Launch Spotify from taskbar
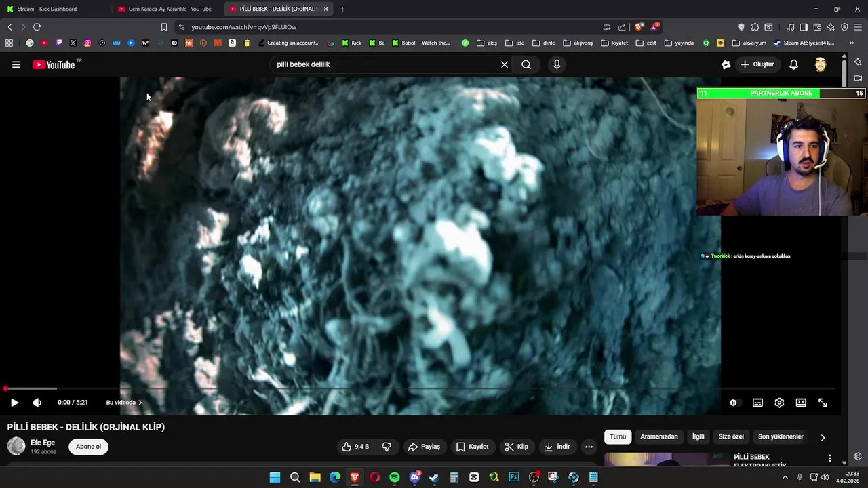Viewport: 868px width, 488px height. tap(395, 477)
